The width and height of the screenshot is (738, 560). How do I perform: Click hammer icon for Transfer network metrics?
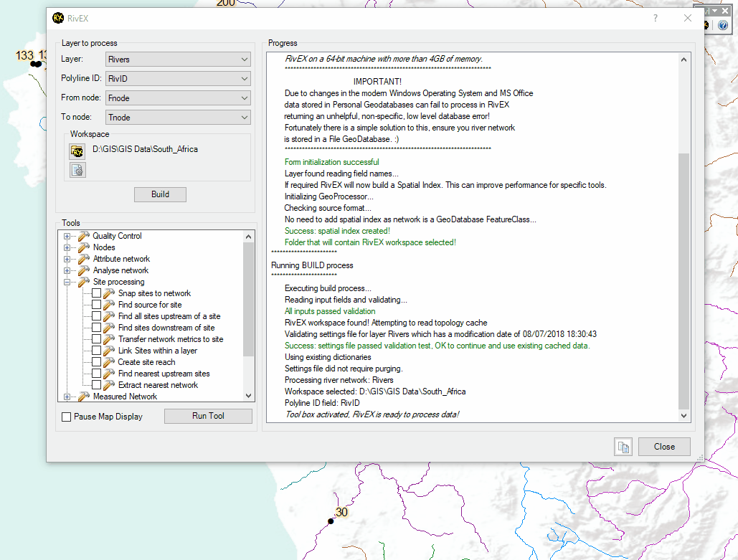click(109, 339)
